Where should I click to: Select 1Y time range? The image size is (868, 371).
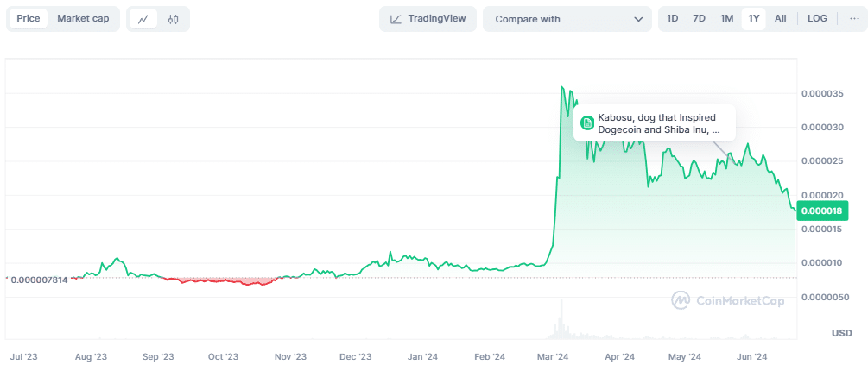[754, 19]
